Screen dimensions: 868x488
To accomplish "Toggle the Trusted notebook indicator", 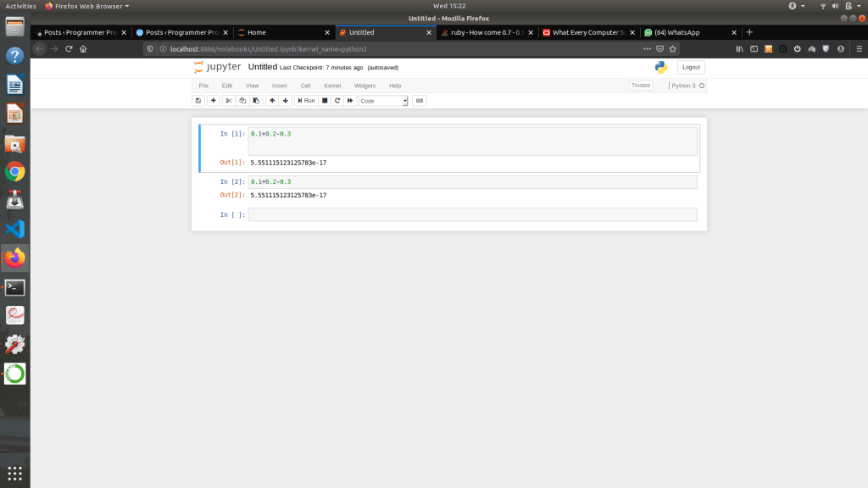I will click(640, 86).
